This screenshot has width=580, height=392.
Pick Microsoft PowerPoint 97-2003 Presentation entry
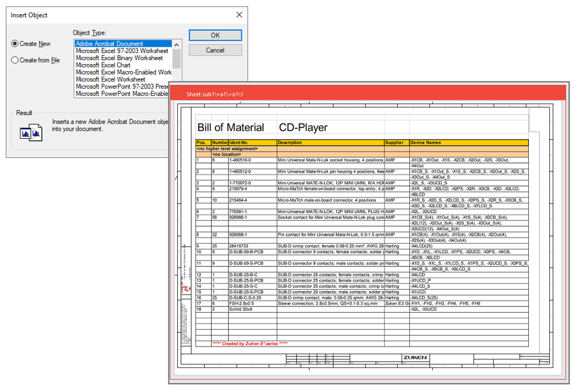[123, 87]
